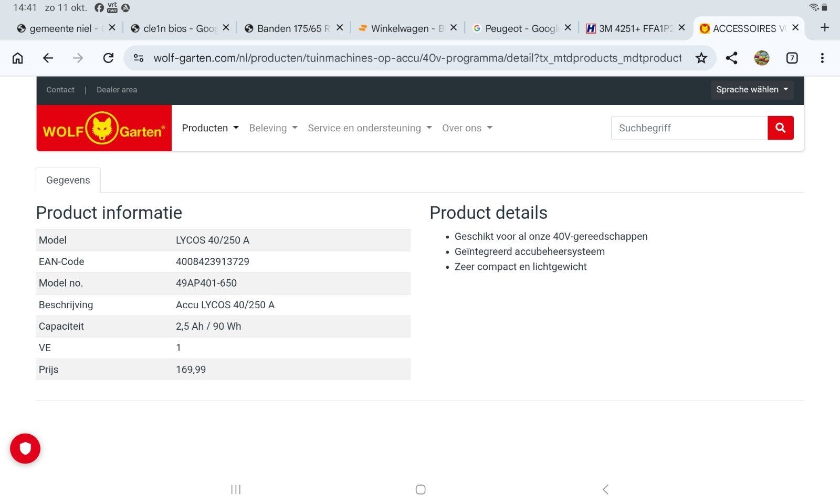Go to the Chrome home page
Image resolution: width=840 pixels, height=504 pixels.
[x=18, y=58]
